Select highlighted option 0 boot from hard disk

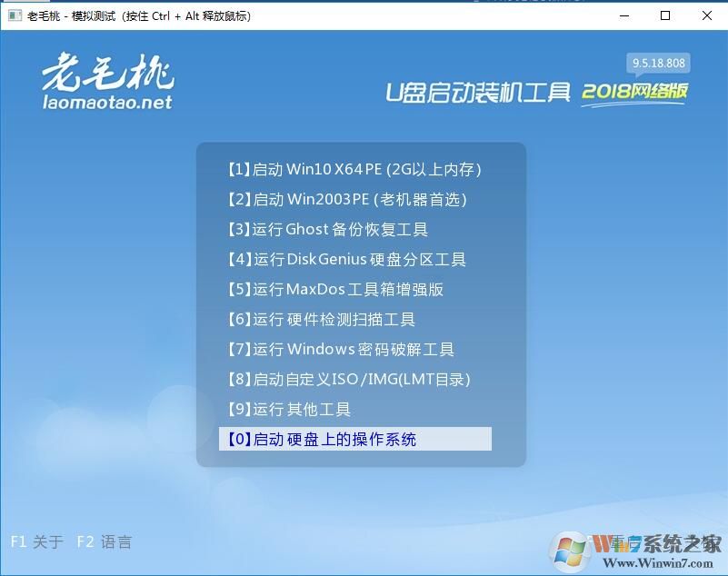(x=355, y=439)
